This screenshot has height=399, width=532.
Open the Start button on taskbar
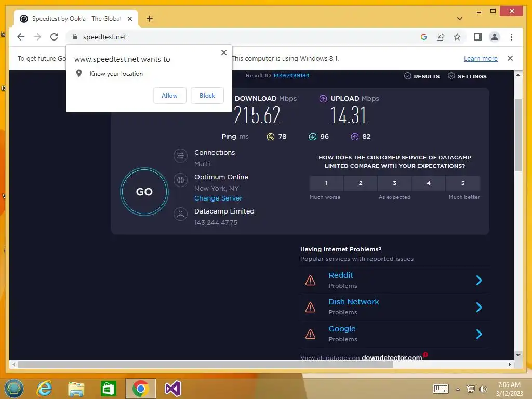(14, 389)
